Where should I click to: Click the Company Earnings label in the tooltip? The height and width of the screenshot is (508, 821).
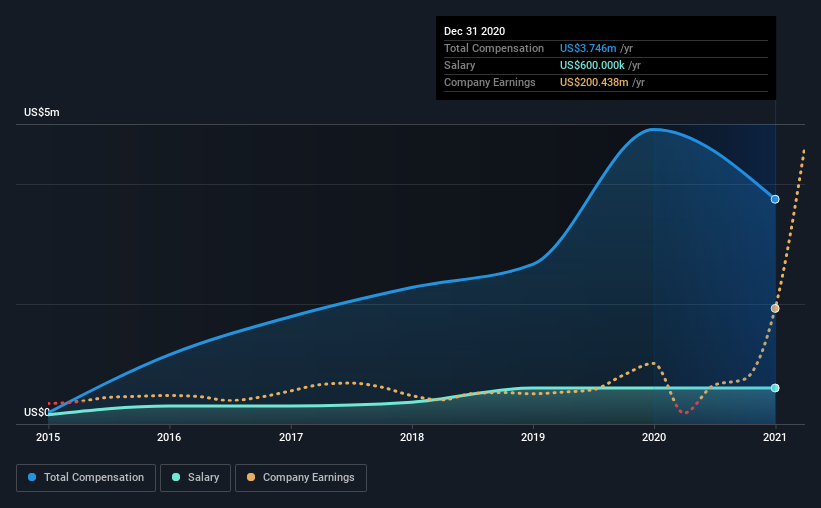coord(490,82)
